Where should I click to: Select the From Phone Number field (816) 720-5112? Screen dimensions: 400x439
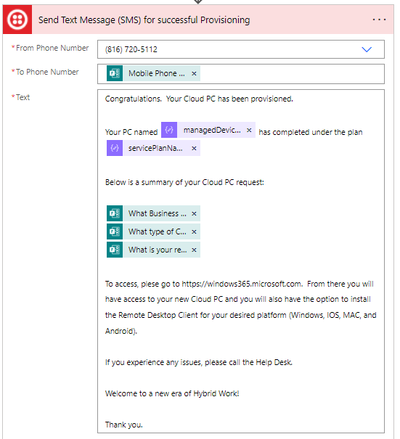[241, 49]
